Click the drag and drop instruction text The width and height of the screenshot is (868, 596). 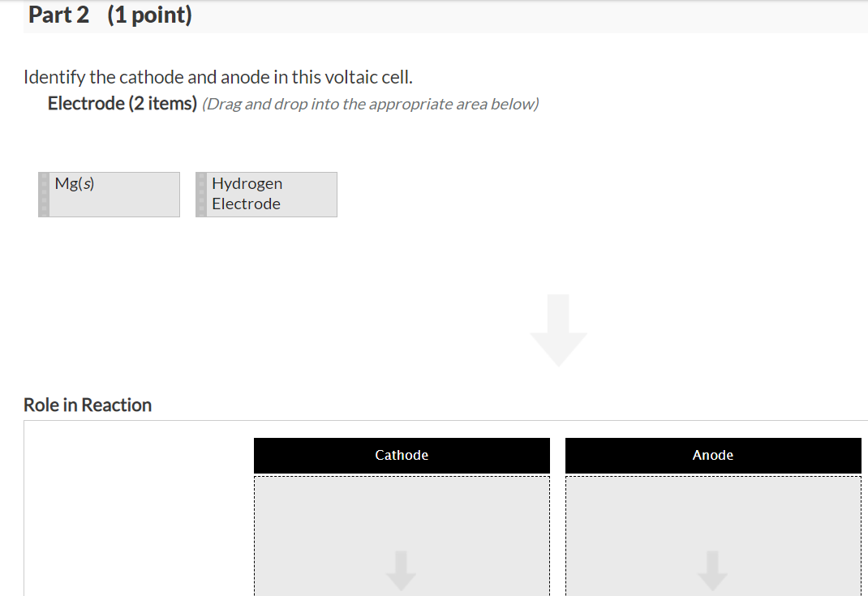tap(370, 104)
